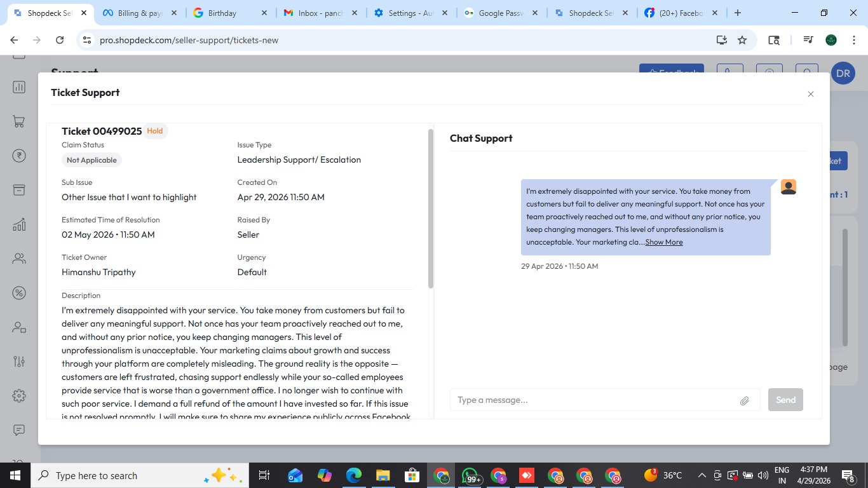Open the customers people icon in sidebar
The height and width of the screenshot is (488, 868).
pos(19,259)
